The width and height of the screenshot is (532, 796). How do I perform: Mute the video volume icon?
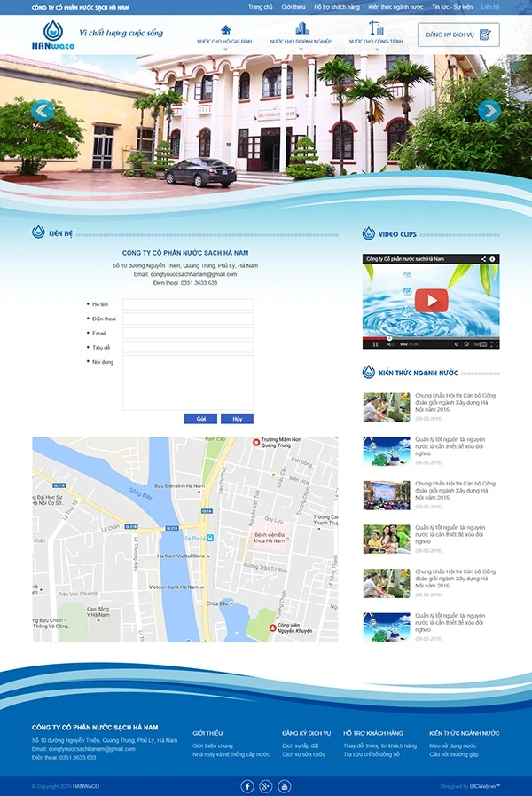point(390,344)
